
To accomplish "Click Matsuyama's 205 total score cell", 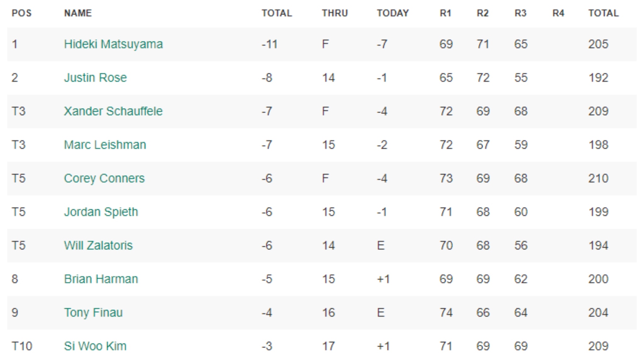I will point(598,44).
